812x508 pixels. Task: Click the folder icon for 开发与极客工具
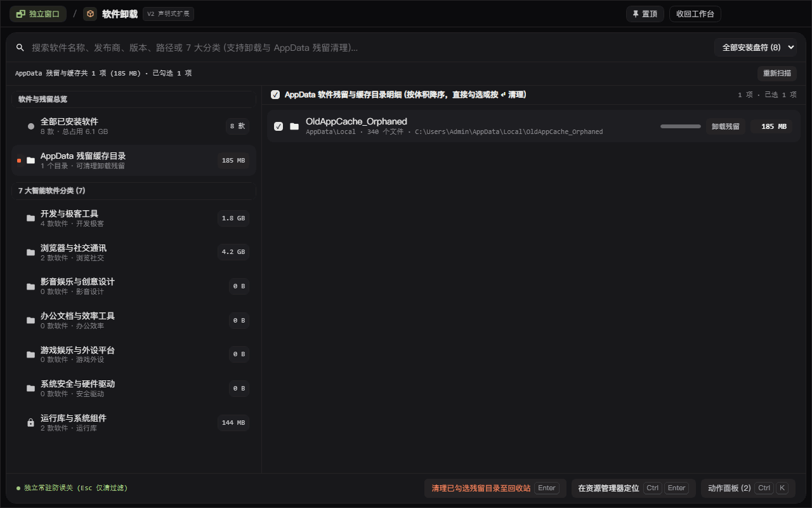[x=30, y=218]
